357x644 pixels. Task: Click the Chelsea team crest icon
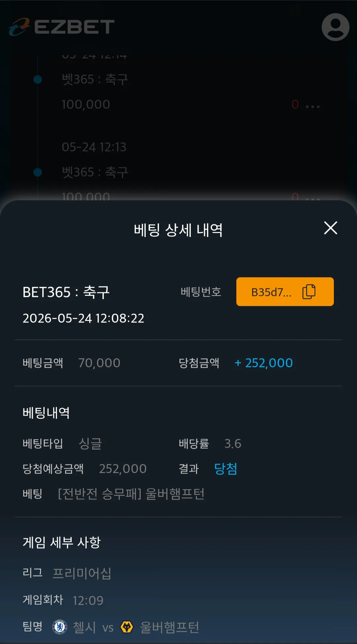click(x=60, y=627)
